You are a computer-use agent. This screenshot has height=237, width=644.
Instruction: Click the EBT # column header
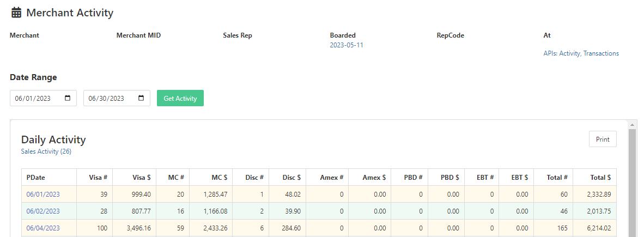(482, 178)
